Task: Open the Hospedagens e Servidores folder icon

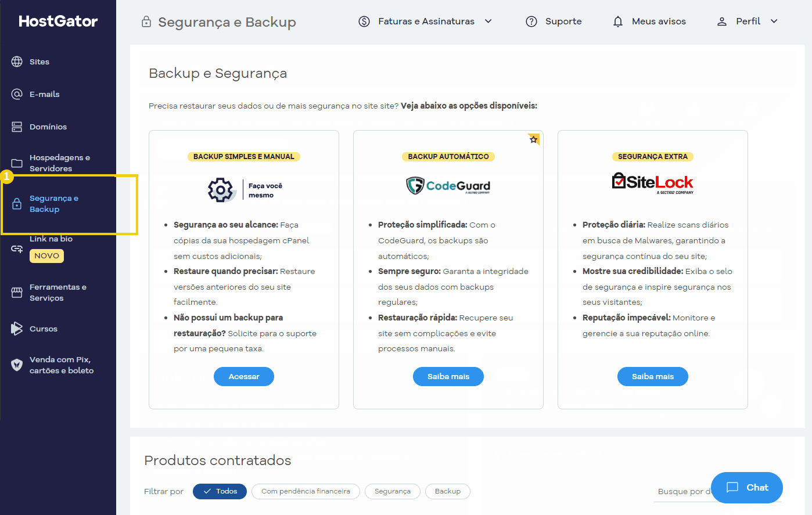Action: click(x=17, y=163)
